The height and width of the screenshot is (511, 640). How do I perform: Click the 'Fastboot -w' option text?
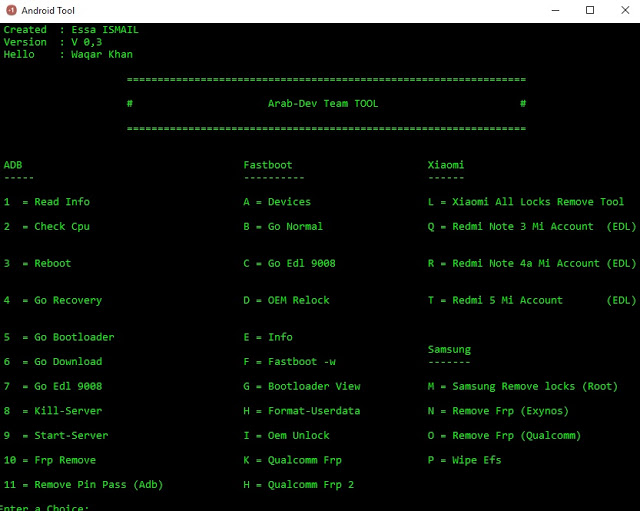[302, 362]
